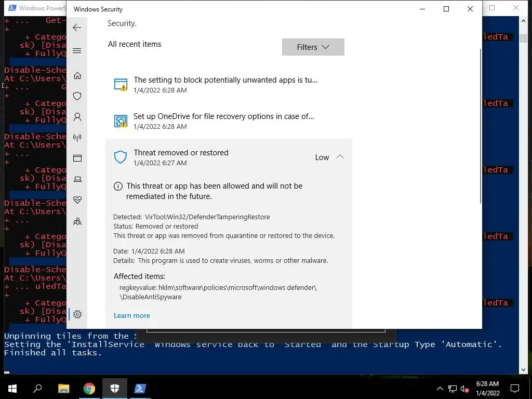Collapse the Threat removed or restored entry
This screenshot has height=399, width=532.
[x=340, y=157]
